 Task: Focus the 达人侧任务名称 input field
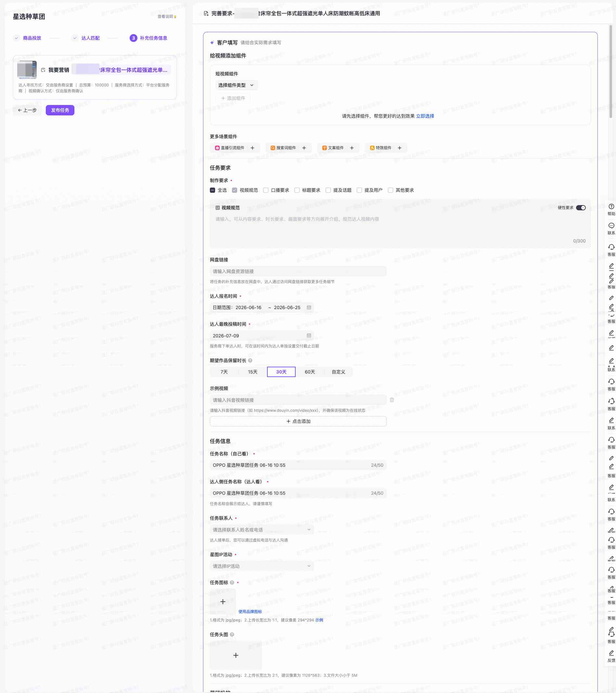click(298, 493)
